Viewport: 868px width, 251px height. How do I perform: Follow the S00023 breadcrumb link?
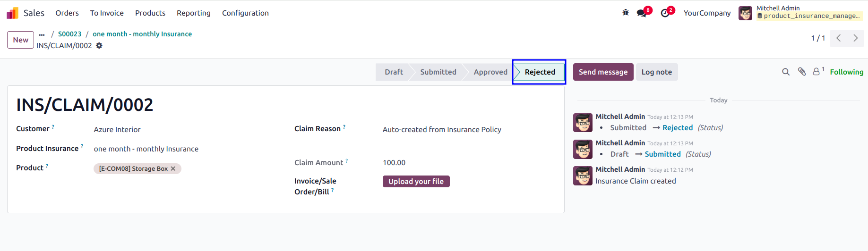click(69, 34)
